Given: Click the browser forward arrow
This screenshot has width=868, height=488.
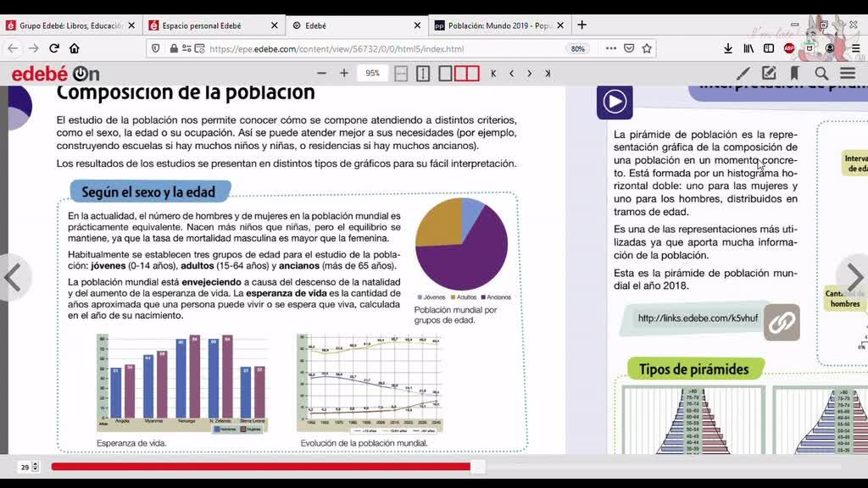Looking at the screenshot, I should pos(33,48).
